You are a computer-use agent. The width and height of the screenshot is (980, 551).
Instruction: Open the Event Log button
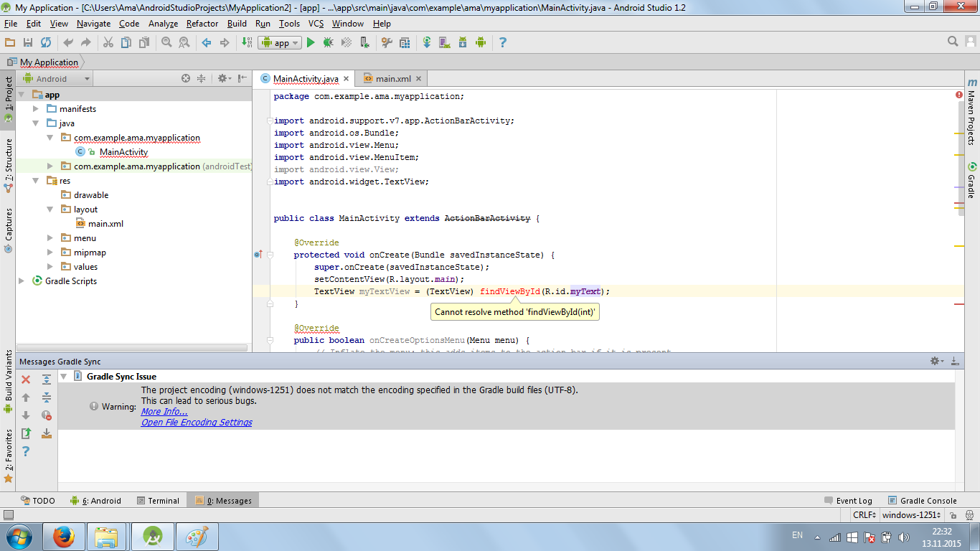coord(848,501)
